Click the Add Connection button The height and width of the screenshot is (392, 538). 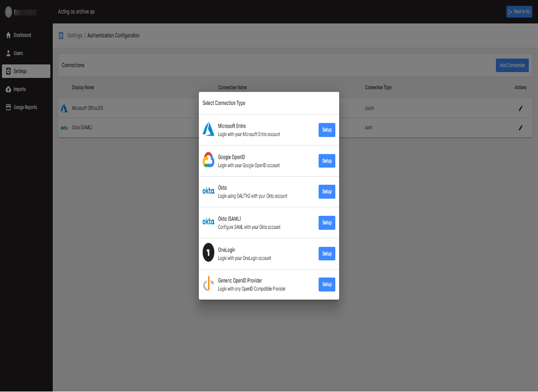coord(512,65)
